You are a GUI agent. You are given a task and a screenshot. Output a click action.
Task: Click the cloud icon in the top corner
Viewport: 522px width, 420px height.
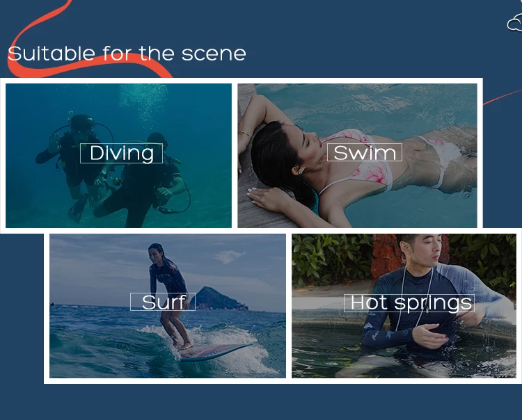515,24
